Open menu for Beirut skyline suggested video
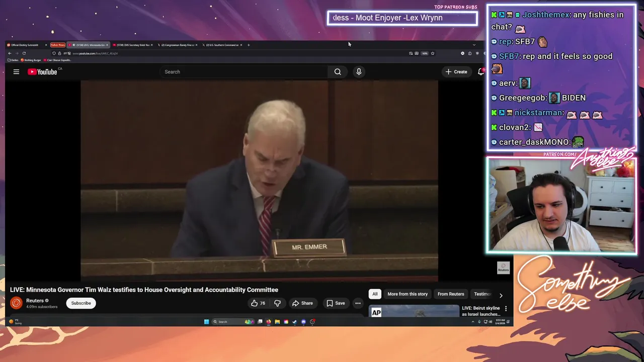This screenshot has width=644, height=362. click(x=506, y=308)
